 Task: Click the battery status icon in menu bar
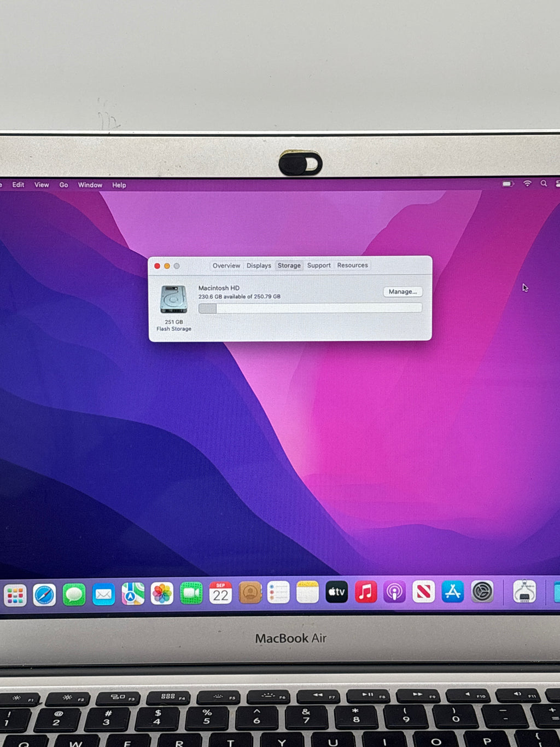point(508,184)
